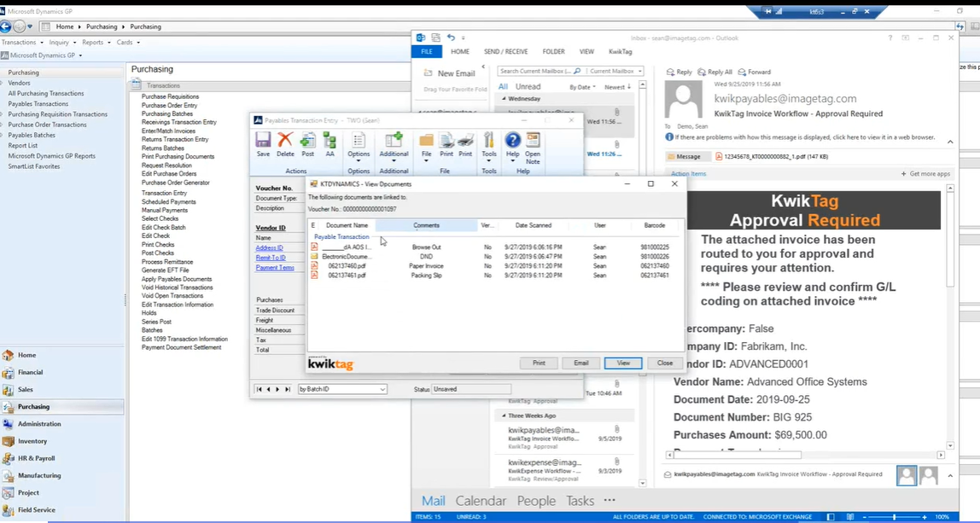Click Outlook Send/Receive quick access icon

point(435,38)
